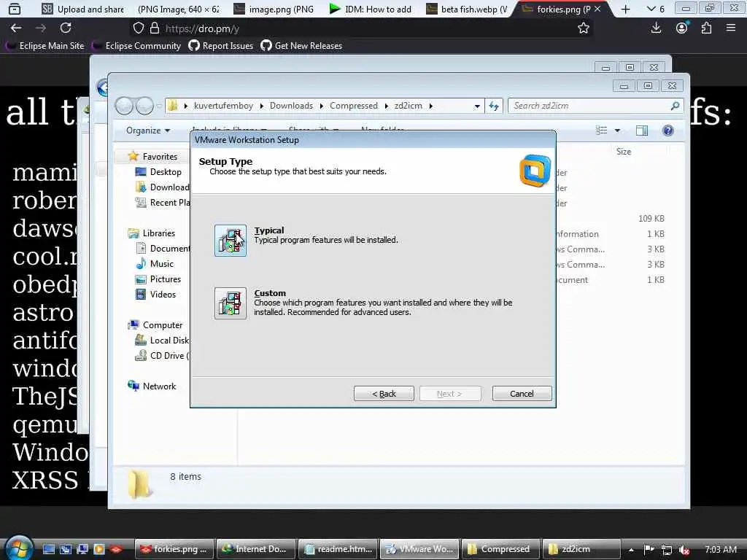Change the view with the view icon
This screenshot has height=560, width=747.
pos(602,131)
